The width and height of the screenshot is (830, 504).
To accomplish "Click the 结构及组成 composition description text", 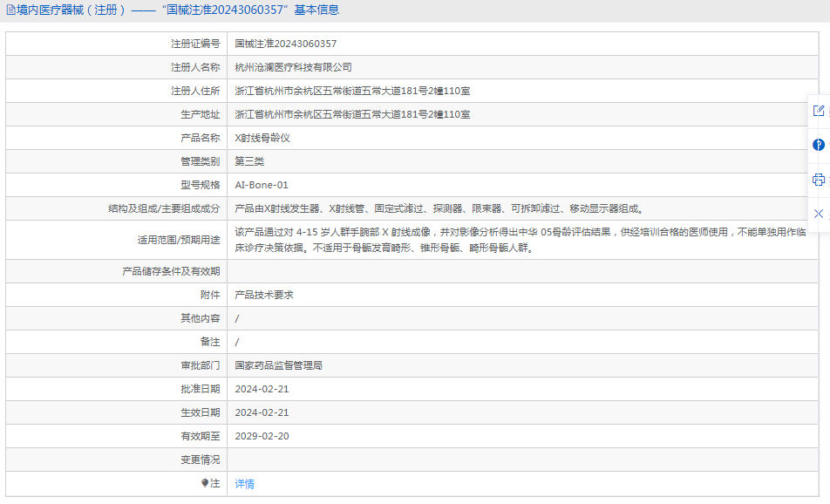I will (x=440, y=208).
